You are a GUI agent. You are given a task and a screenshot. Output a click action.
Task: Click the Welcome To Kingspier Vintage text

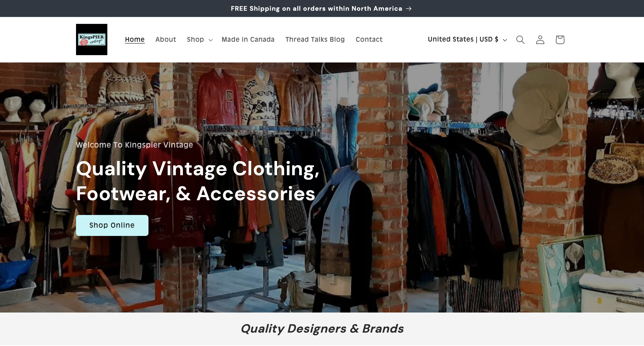(x=134, y=145)
